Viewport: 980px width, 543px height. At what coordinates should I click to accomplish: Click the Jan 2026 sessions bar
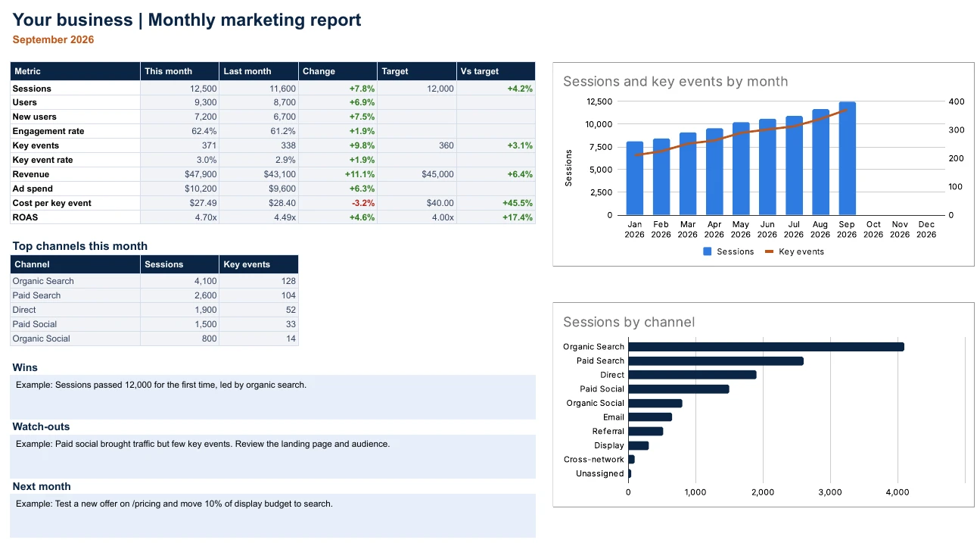pos(635,178)
